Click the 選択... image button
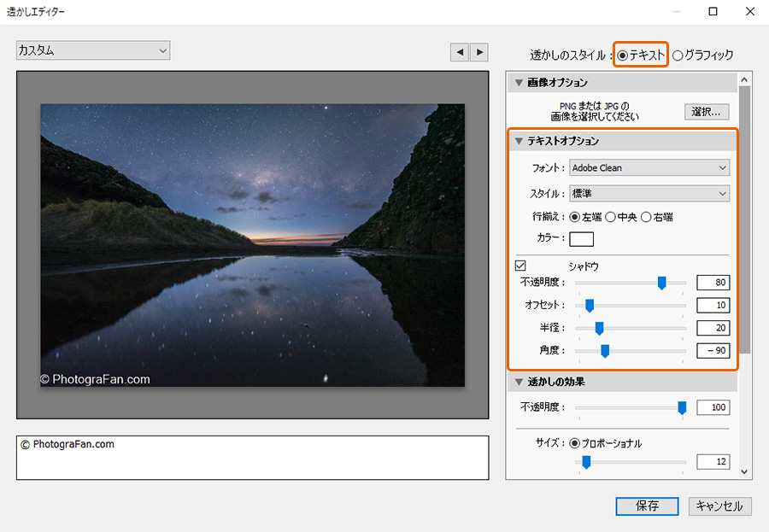 coord(707,112)
